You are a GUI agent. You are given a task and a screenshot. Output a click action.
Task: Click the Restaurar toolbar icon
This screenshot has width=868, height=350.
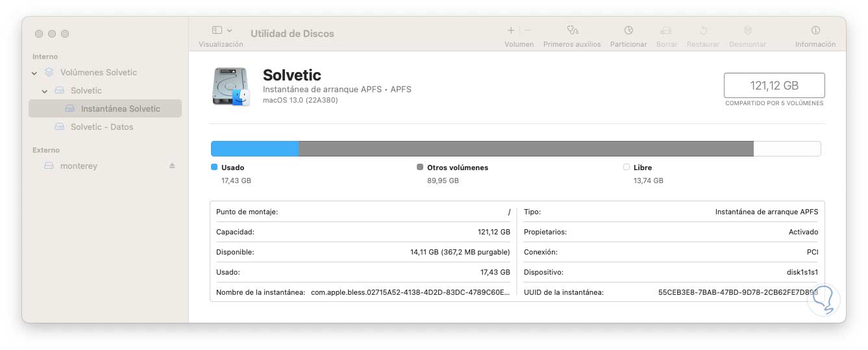(703, 31)
